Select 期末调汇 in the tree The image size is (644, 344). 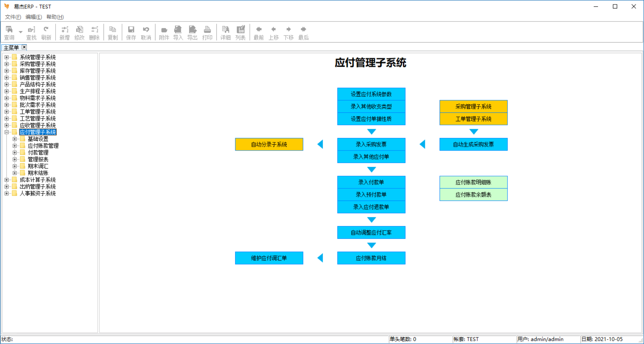point(38,166)
